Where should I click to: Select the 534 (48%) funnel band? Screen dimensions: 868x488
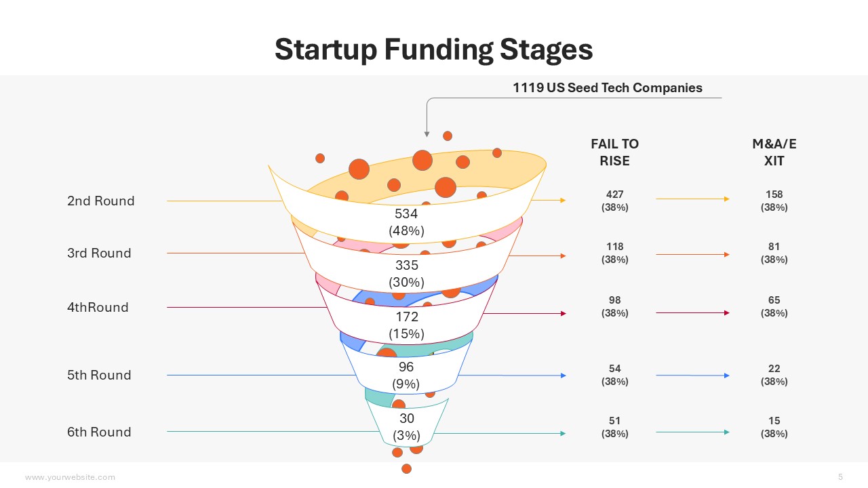point(406,222)
